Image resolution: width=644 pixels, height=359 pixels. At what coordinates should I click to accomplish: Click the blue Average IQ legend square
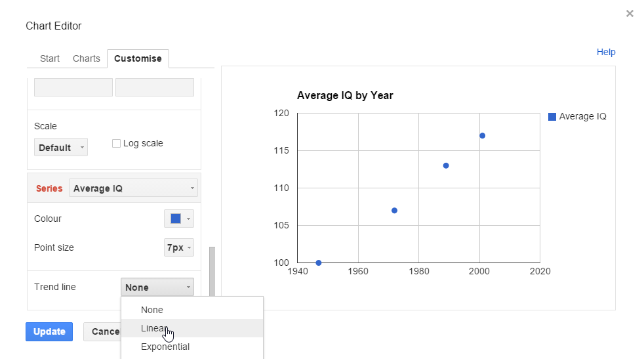pyautogui.click(x=552, y=117)
